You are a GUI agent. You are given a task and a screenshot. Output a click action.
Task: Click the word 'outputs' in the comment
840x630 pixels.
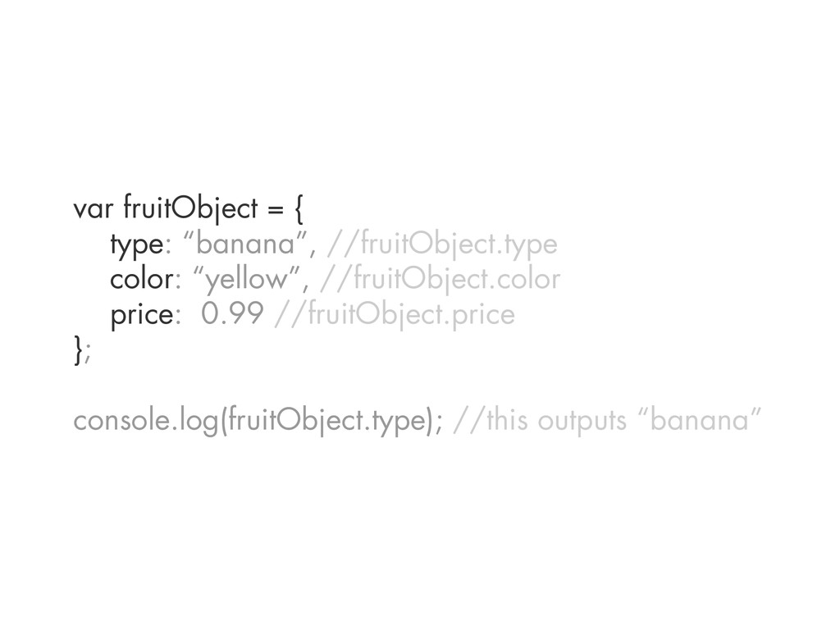point(582,422)
